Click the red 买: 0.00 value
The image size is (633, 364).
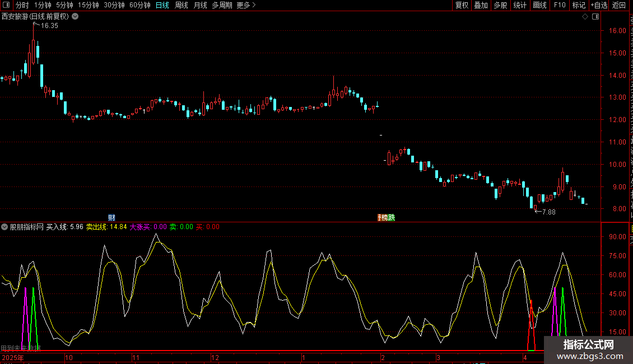pyautogui.click(x=207, y=227)
